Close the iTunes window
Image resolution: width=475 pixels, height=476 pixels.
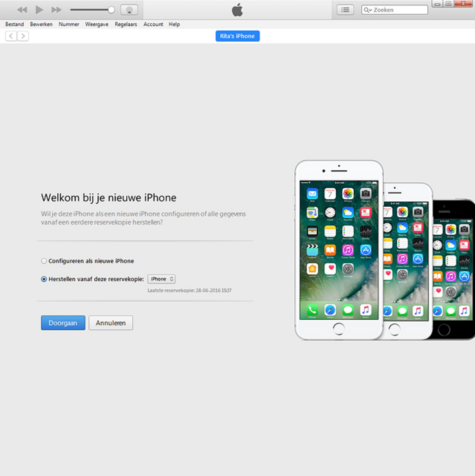pyautogui.click(x=464, y=4)
